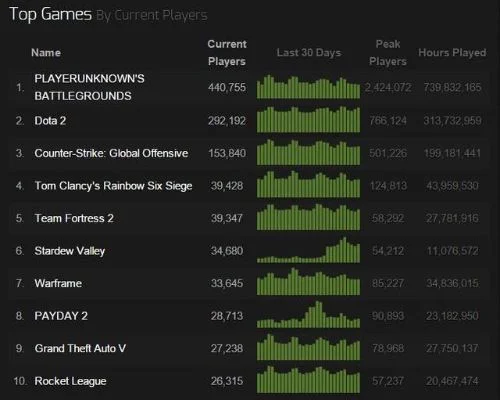Screen dimensions: 500x400
Task: Select Counter-Strike: Global Offensive entry
Action: click(x=111, y=153)
